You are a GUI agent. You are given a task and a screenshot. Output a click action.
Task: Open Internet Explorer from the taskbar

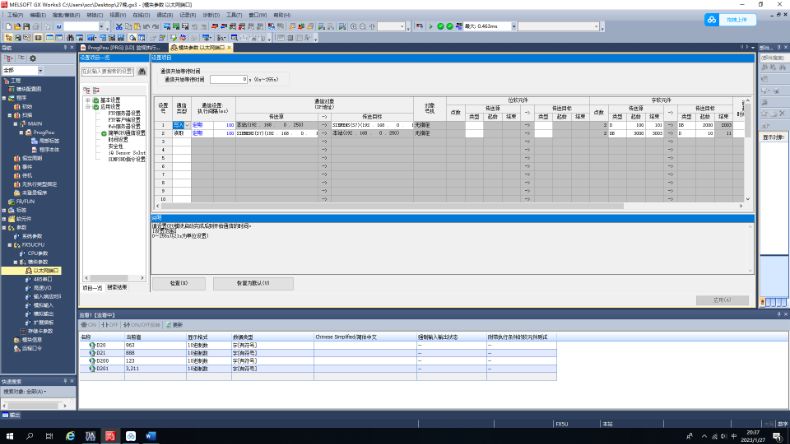pyautogui.click(x=70, y=436)
